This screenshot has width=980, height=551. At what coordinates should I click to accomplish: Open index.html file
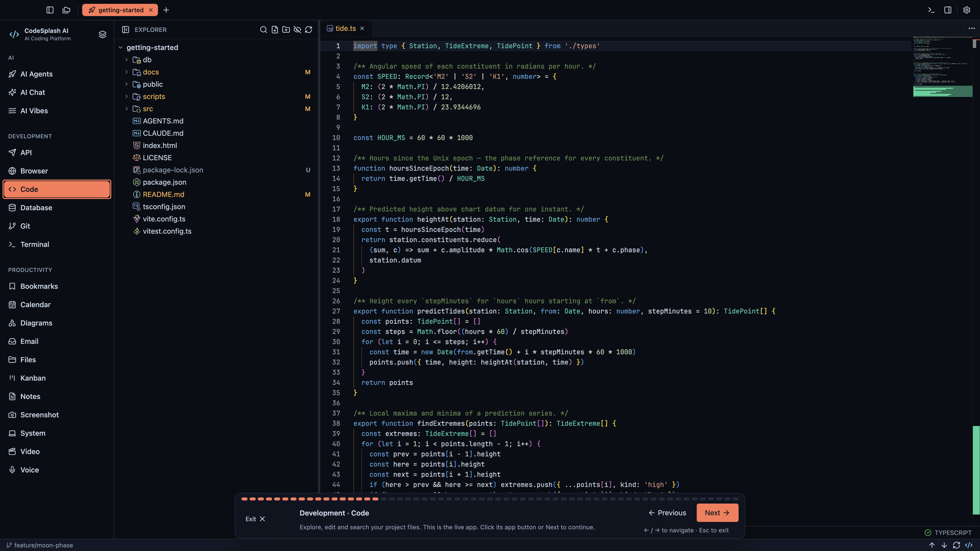pos(216,145)
